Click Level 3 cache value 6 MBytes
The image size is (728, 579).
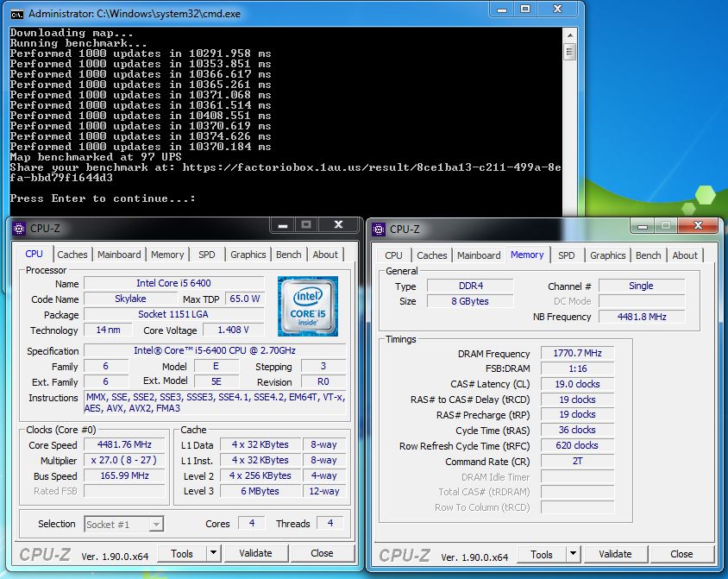pyautogui.click(x=260, y=491)
